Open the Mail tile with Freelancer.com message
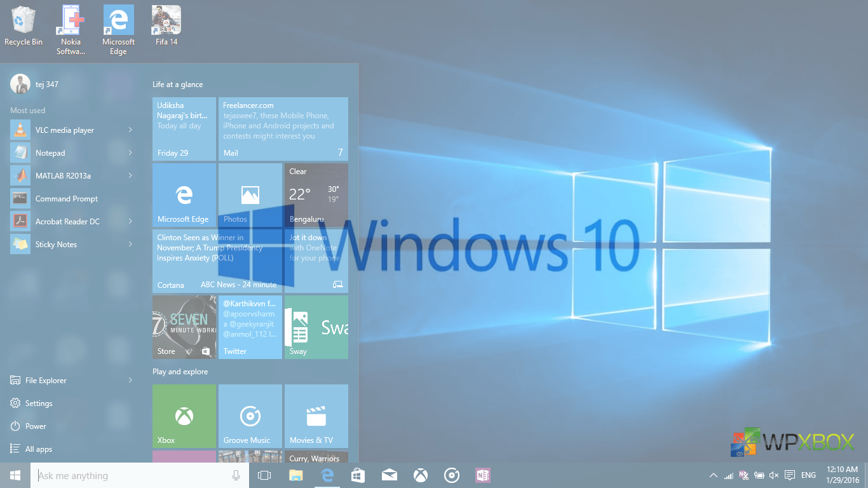Screen dimensions: 868x488 [x=283, y=129]
